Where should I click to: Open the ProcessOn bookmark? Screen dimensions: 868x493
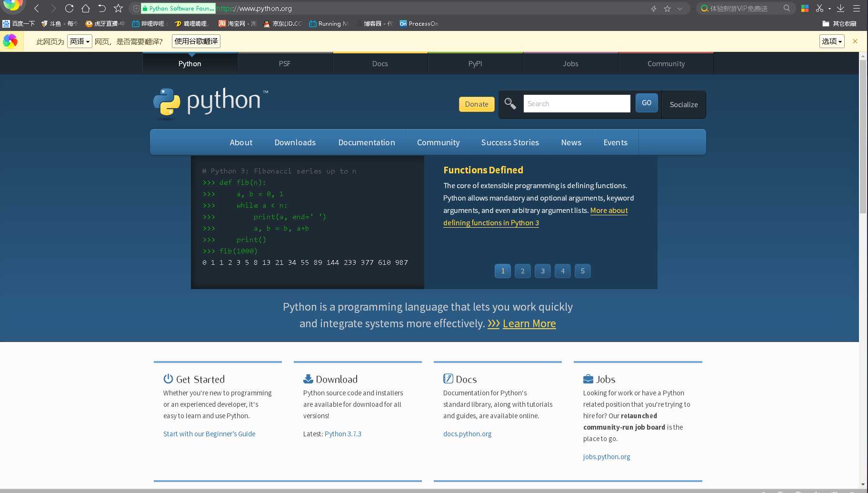[x=419, y=23]
